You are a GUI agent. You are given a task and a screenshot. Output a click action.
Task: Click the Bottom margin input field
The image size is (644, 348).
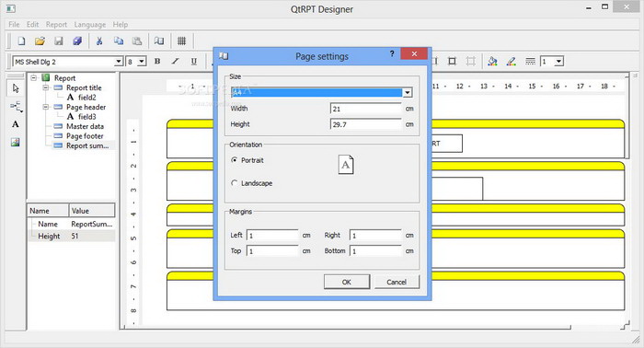pyautogui.click(x=375, y=251)
